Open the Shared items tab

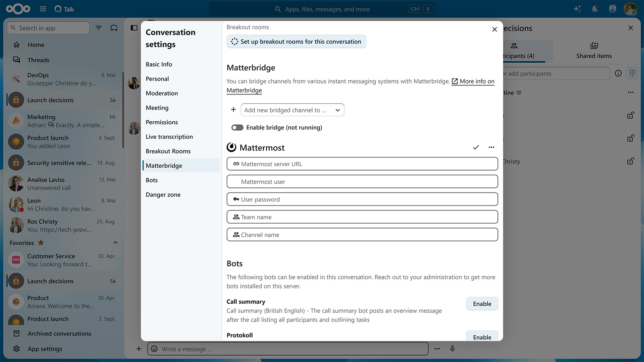click(x=594, y=51)
